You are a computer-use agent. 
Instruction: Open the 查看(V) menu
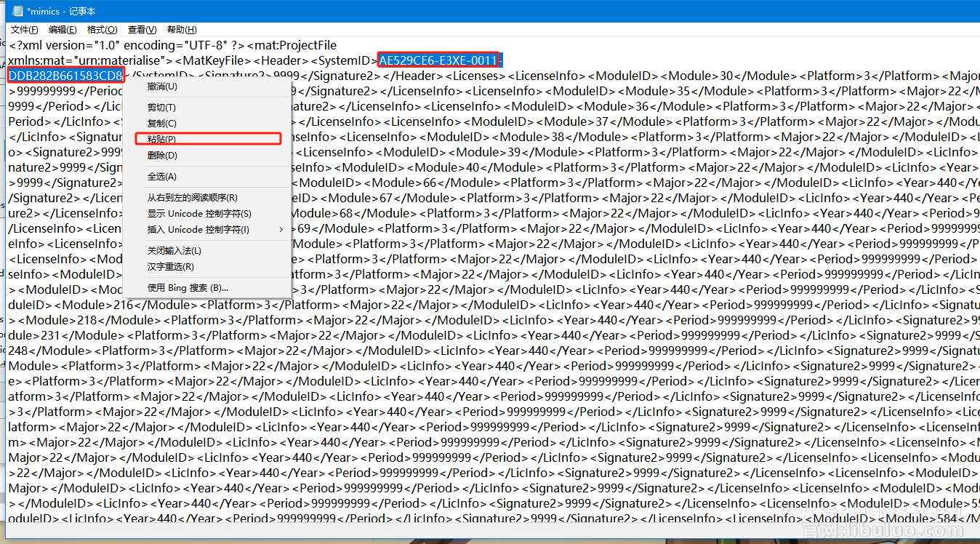(142, 30)
